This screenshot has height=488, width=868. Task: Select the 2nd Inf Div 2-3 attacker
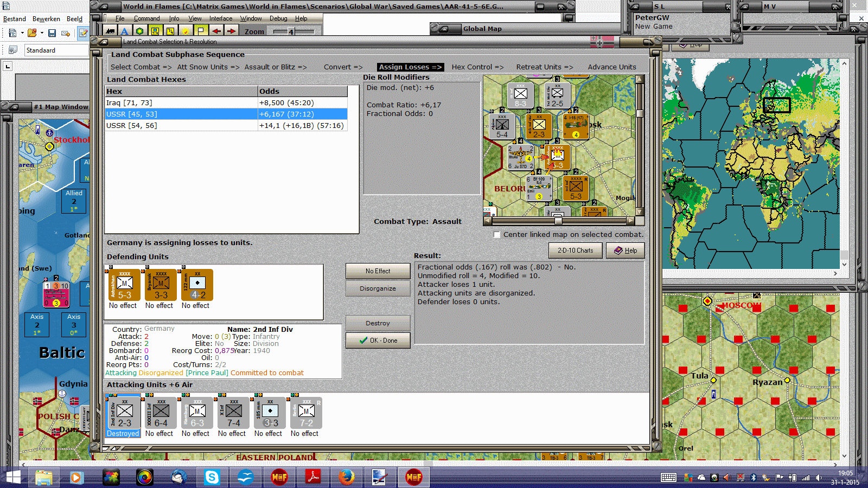coord(124,413)
